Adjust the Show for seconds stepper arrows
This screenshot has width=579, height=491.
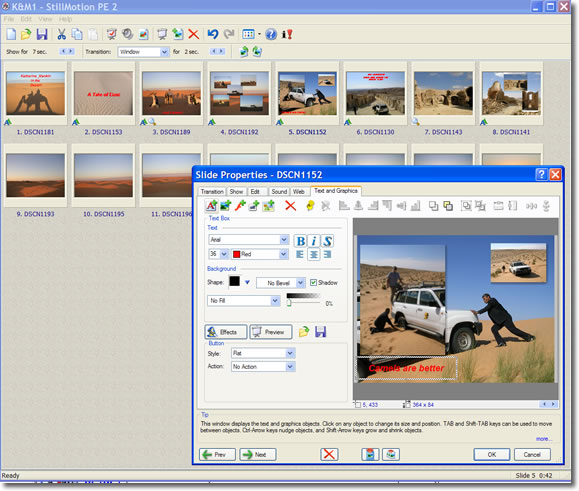tap(67, 51)
